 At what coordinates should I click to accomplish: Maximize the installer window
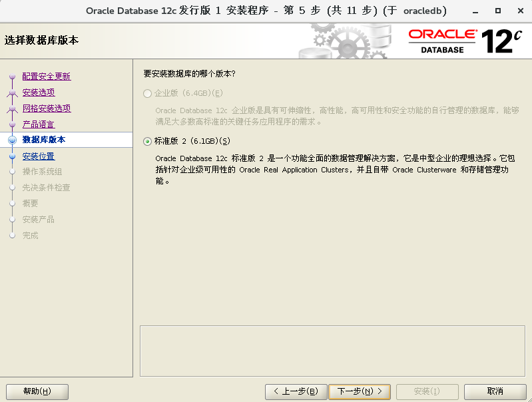498,11
